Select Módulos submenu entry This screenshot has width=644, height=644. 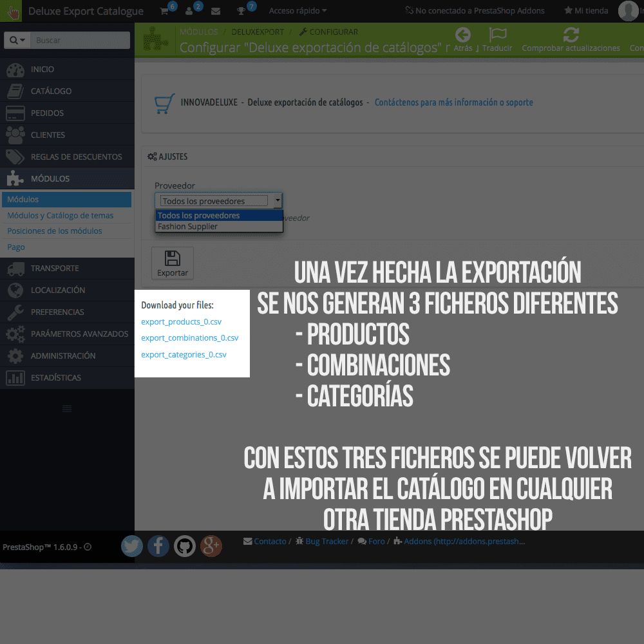tap(66, 199)
